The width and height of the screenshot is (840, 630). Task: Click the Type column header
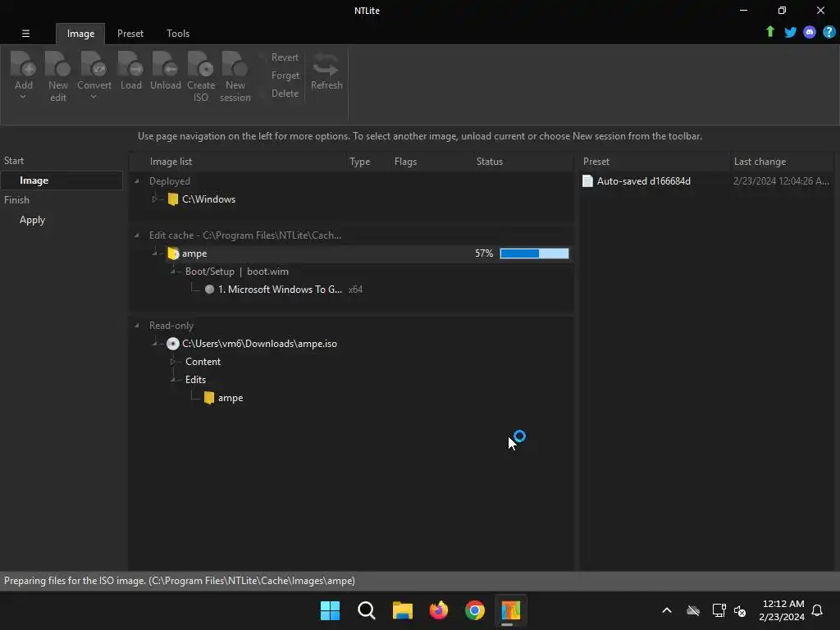367,162
